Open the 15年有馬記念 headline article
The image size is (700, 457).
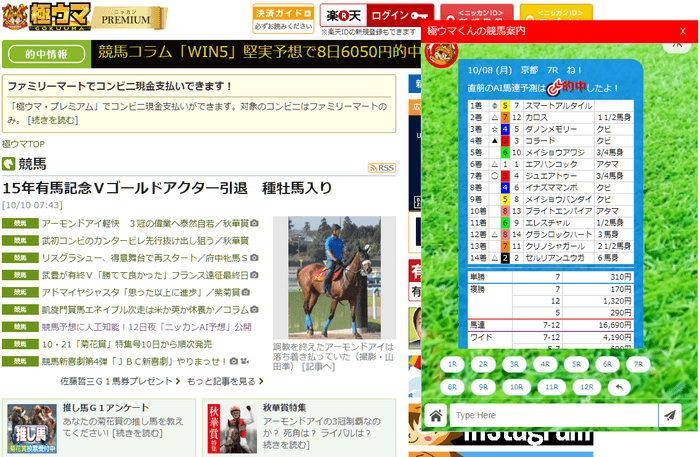tap(167, 187)
